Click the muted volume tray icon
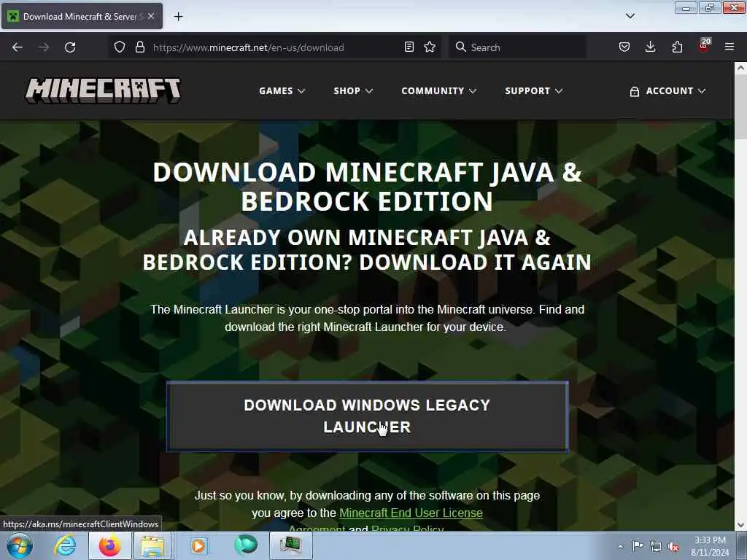The image size is (747, 560). tap(673, 546)
